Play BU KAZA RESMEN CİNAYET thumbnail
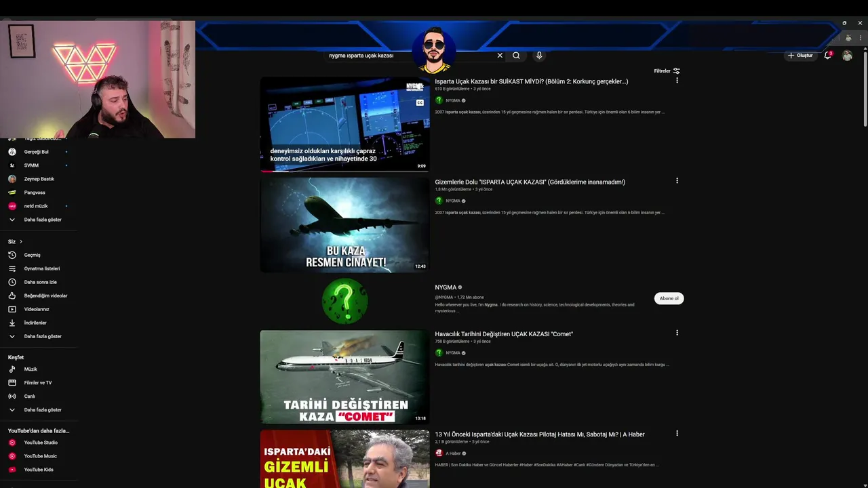868x488 pixels. pos(344,225)
